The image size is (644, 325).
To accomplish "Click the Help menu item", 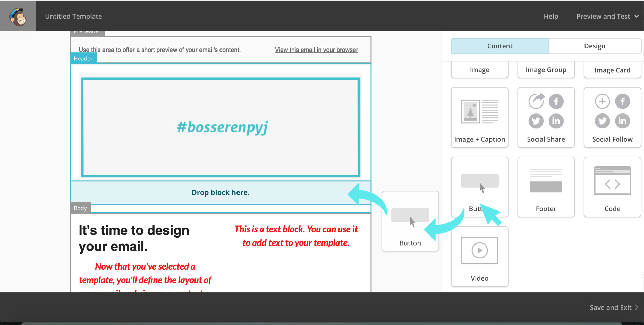I will tap(551, 16).
